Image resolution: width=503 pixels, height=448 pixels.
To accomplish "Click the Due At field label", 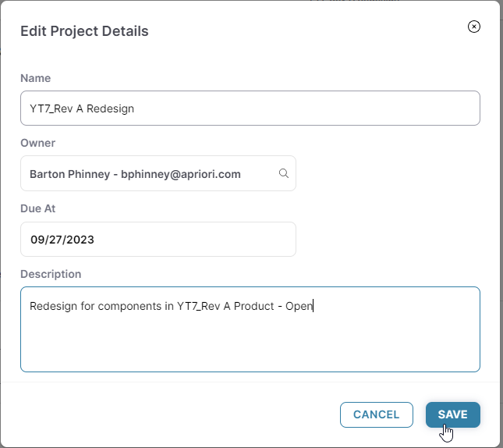I will [x=37, y=208].
